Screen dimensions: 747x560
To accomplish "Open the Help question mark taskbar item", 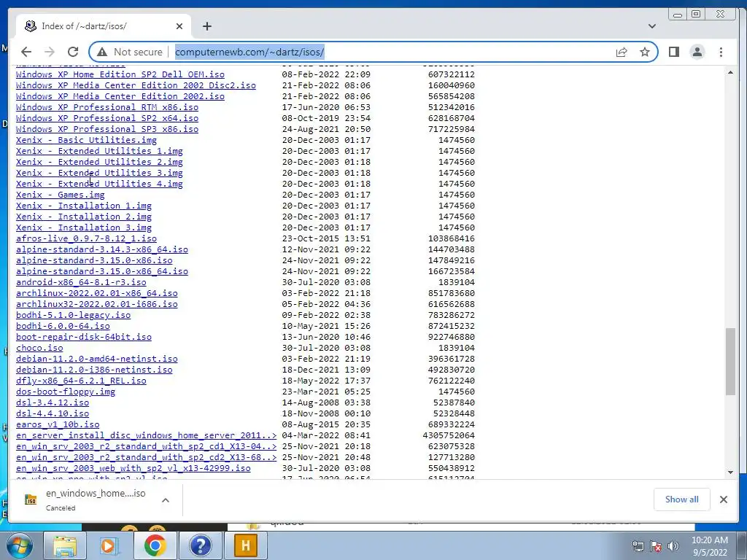I will coord(200,545).
